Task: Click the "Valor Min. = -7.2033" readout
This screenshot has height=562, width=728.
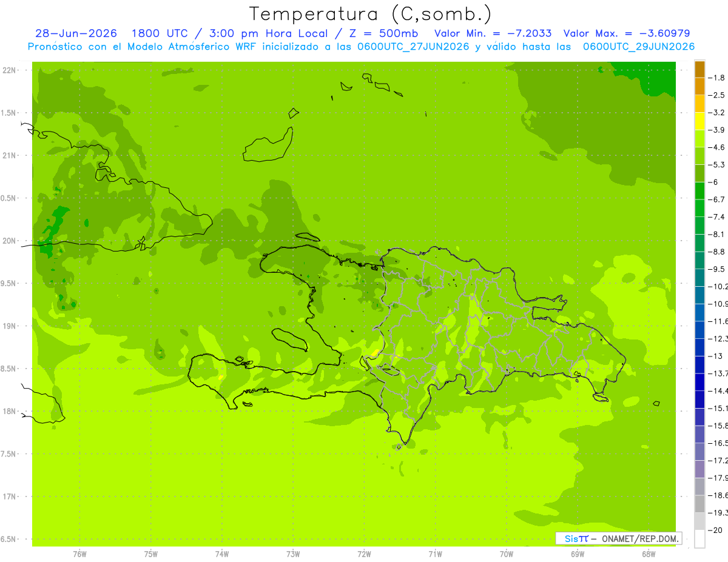Action: [493, 33]
